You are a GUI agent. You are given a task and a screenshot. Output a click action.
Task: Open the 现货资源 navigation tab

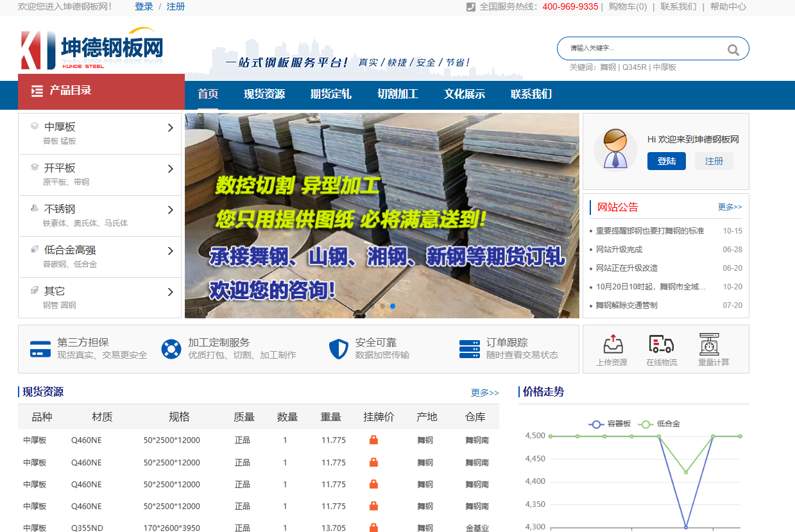tap(264, 94)
